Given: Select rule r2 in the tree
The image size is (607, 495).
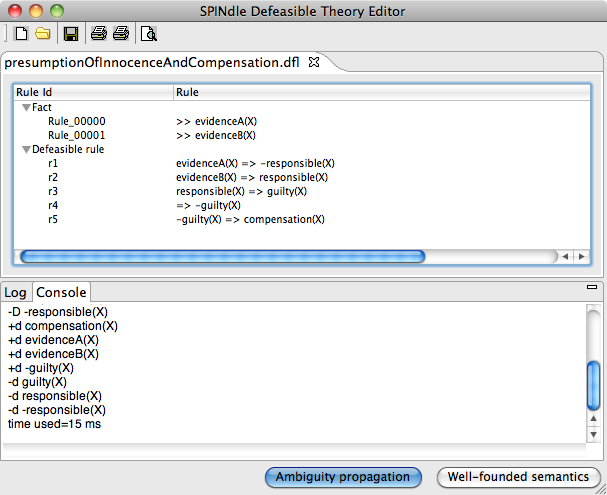Looking at the screenshot, I should click(x=53, y=177).
